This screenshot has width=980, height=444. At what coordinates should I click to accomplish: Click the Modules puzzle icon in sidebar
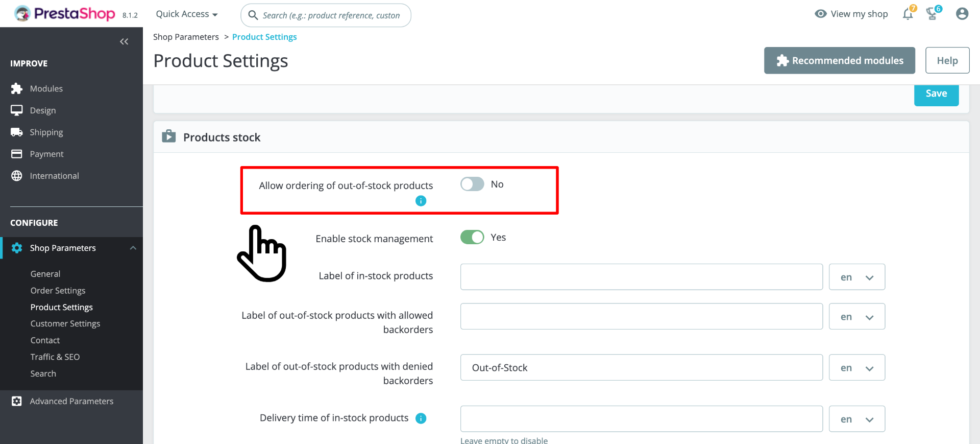[x=17, y=88]
